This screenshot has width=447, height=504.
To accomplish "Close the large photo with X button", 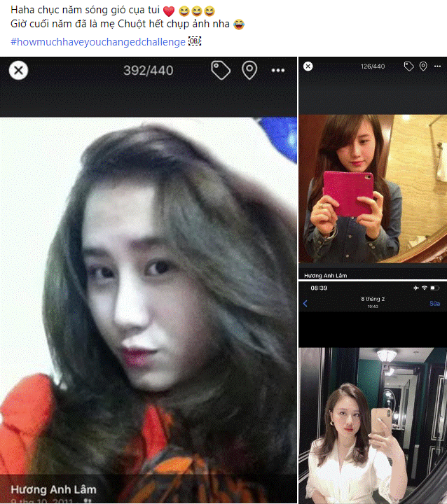I will pos(18,70).
